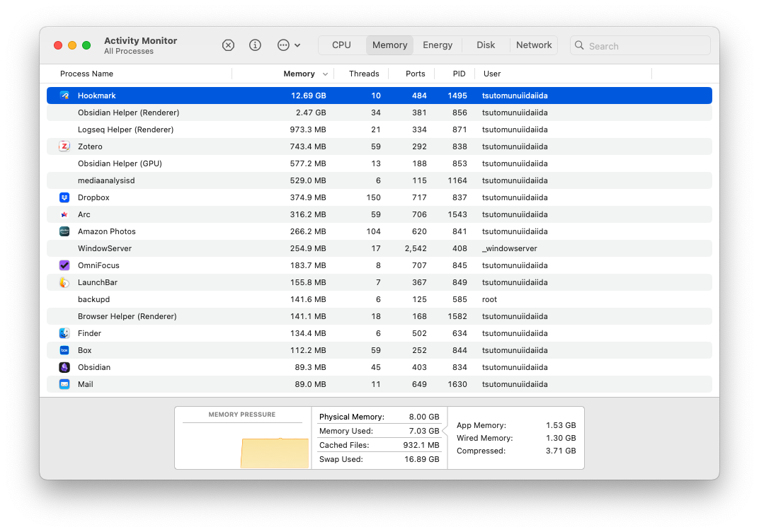
Task: Toggle the Memory column sort arrow
Action: 325,74
